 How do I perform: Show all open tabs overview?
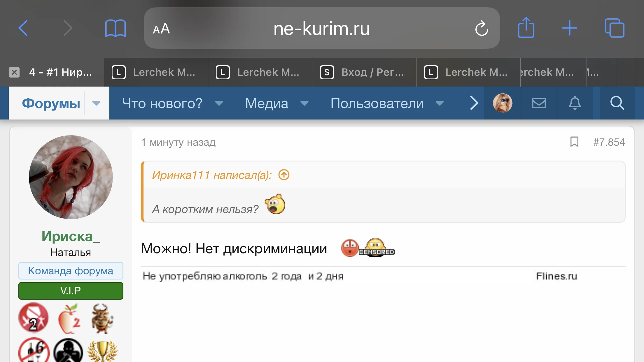pyautogui.click(x=615, y=28)
